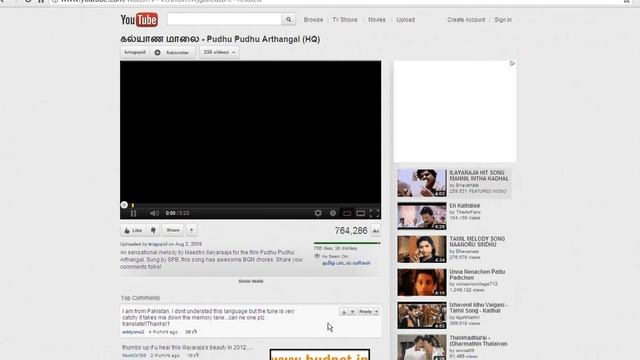Open the Browse menu link
Screen dimensions: 640x360
[x=313, y=20]
